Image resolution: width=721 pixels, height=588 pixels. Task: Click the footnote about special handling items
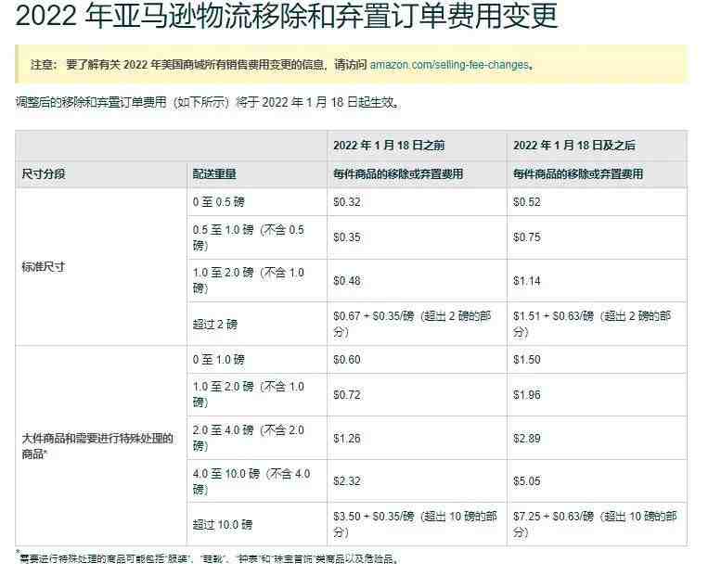tap(207, 558)
